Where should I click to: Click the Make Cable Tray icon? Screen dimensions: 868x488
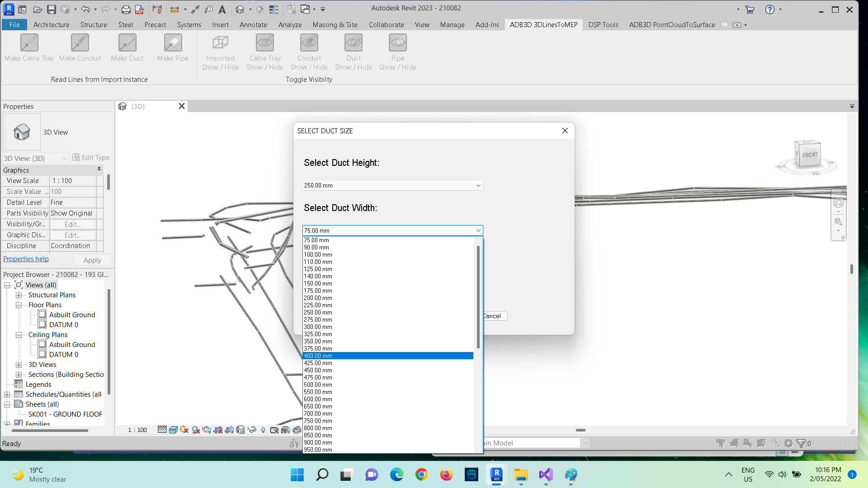[29, 43]
